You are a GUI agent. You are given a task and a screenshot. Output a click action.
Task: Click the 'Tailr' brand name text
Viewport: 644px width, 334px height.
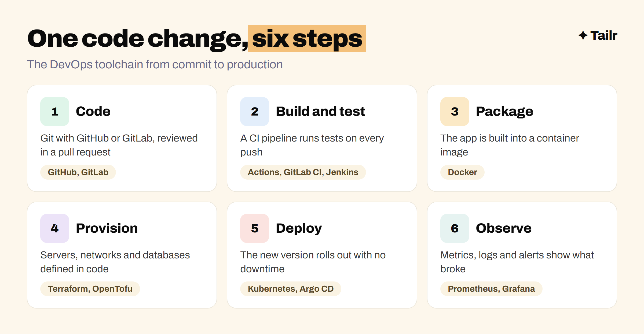(604, 35)
